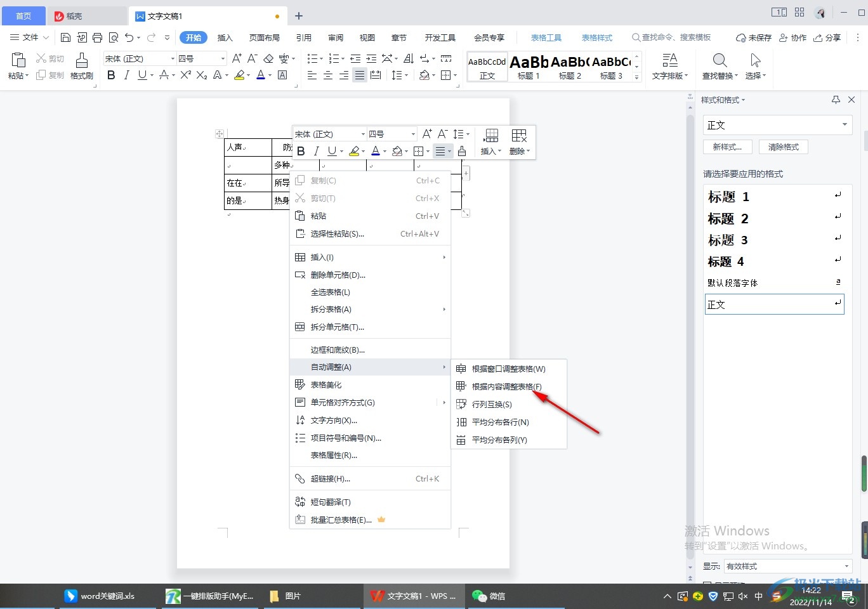Toggle Italic in the ribbon
Screen dimensions: 868x609
pos(126,75)
